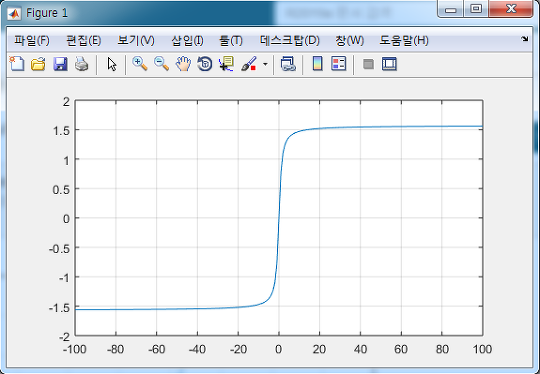Click the Link Plot icon
Screen dimensions: 540x374
coord(288,64)
